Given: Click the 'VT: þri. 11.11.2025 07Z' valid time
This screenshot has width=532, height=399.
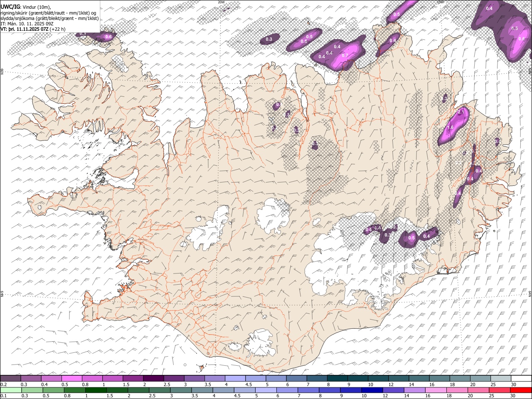Looking at the screenshot, I should (x=25, y=30).
